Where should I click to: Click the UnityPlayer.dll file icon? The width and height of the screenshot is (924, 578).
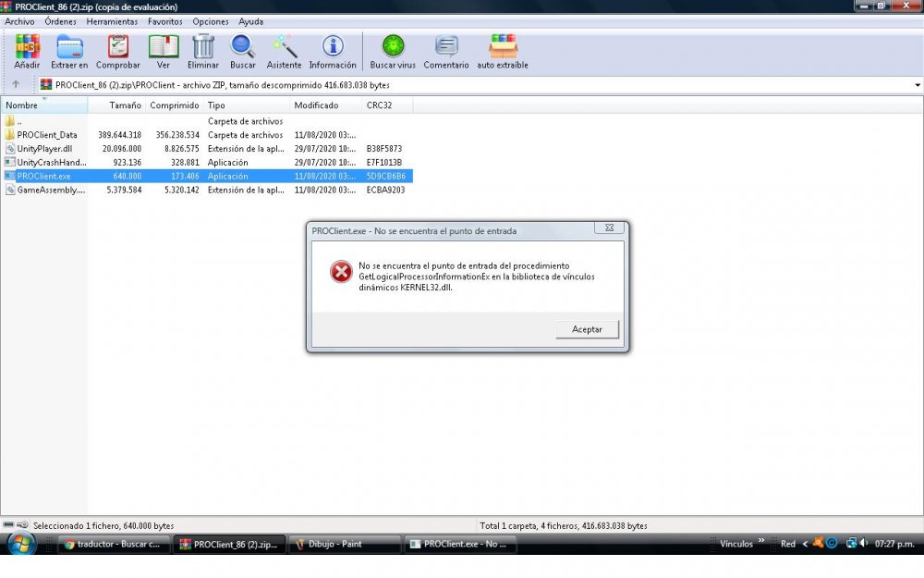[x=10, y=149]
